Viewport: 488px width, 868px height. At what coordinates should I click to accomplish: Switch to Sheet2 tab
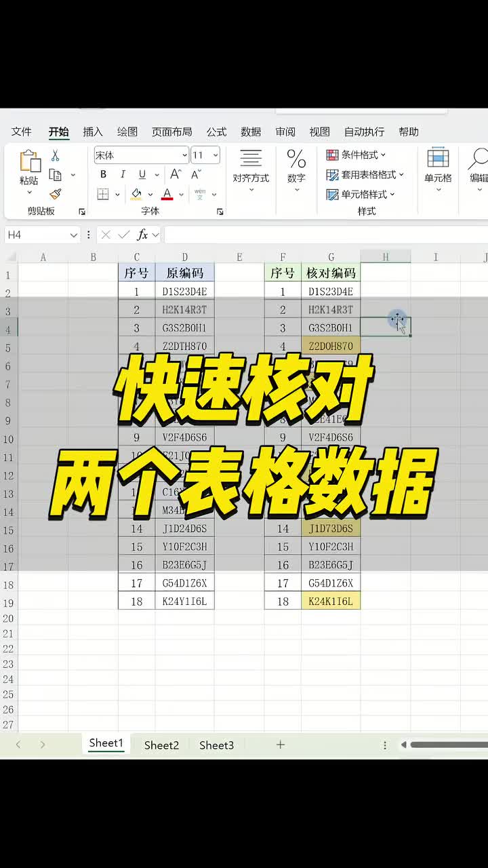coord(161,745)
